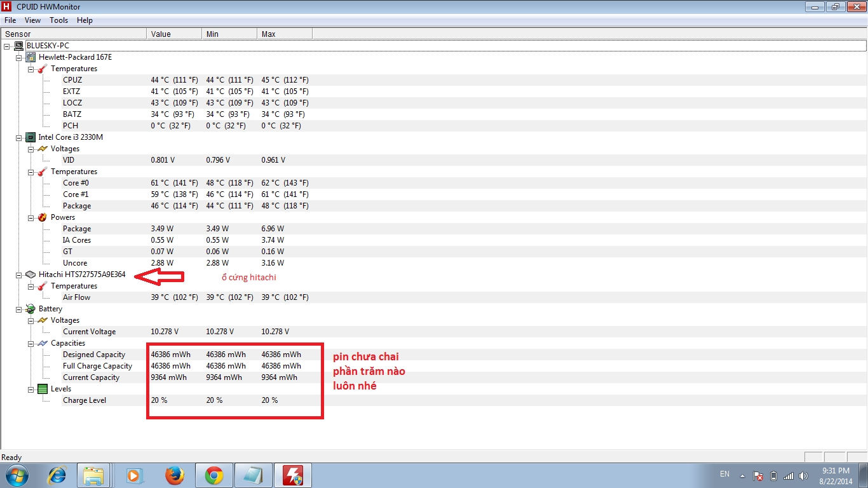Select the BATZ temperature row
This screenshot has width=868, height=488.
[x=433, y=114]
